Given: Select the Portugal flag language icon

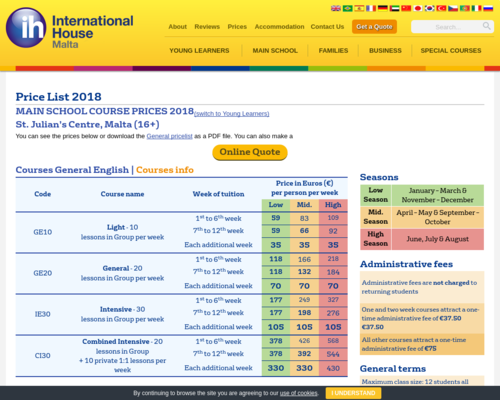Looking at the screenshot, I should [465, 8].
